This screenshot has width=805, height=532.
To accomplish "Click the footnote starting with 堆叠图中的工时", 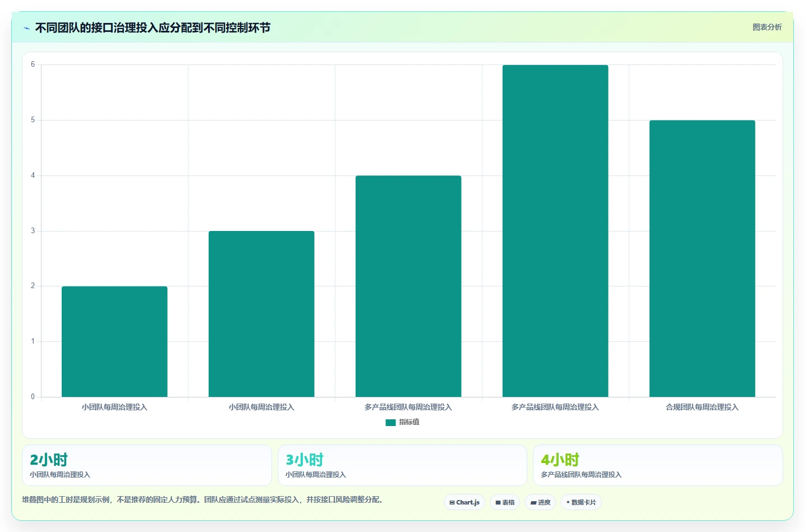I will (x=204, y=499).
